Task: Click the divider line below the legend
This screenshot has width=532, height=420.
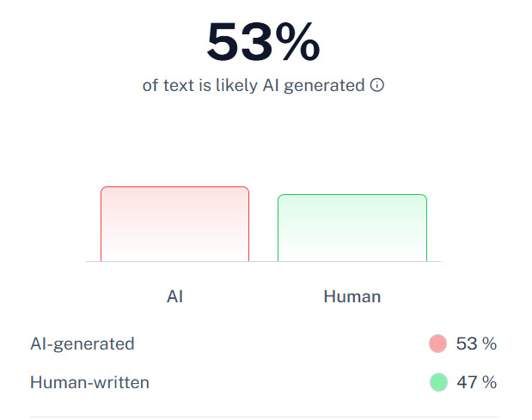Action: pyautogui.click(x=263, y=417)
